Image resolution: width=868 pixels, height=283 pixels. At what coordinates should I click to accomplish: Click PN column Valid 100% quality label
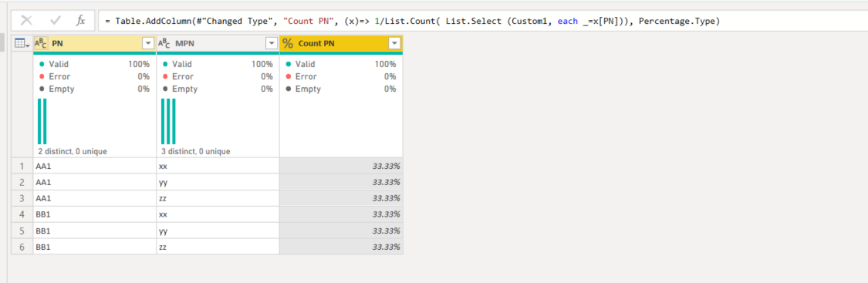point(94,64)
